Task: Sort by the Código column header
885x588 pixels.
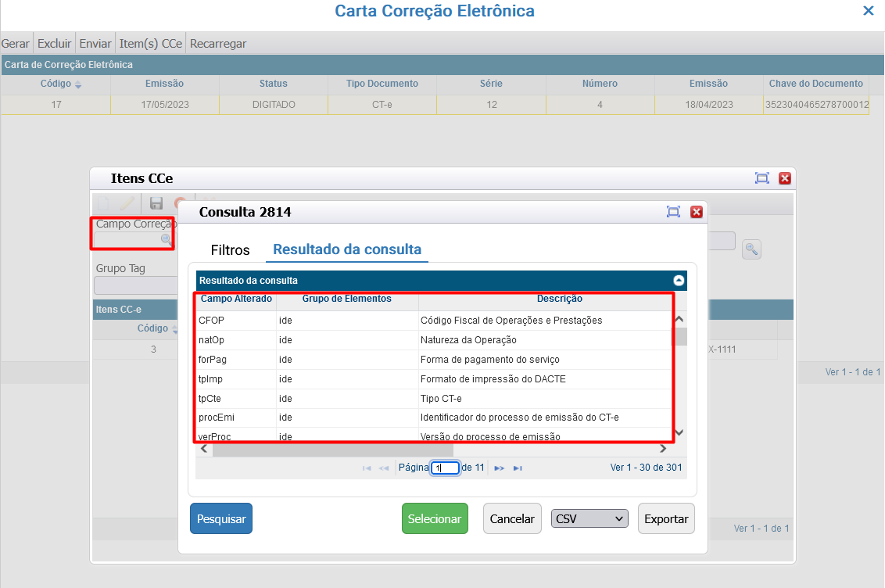Action: [x=56, y=84]
